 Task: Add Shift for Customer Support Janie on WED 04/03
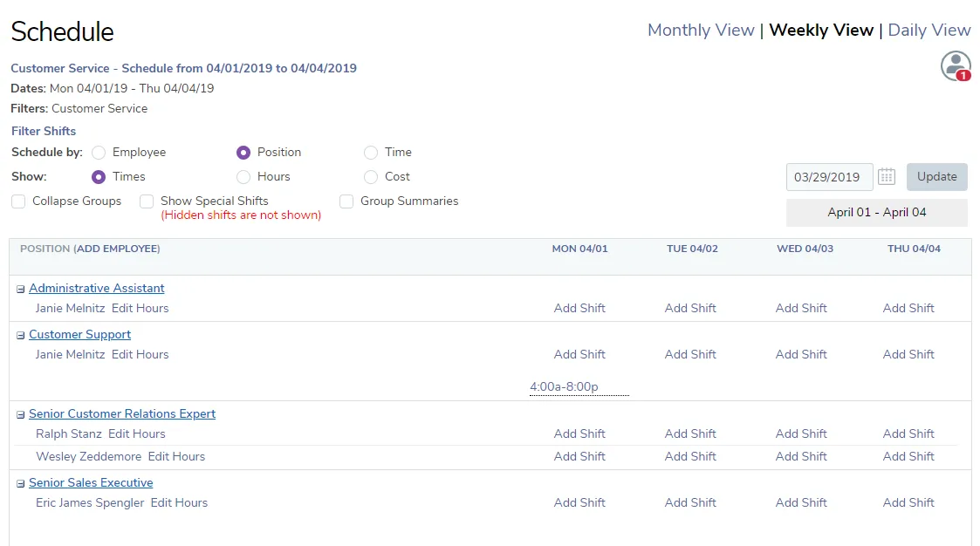(801, 354)
